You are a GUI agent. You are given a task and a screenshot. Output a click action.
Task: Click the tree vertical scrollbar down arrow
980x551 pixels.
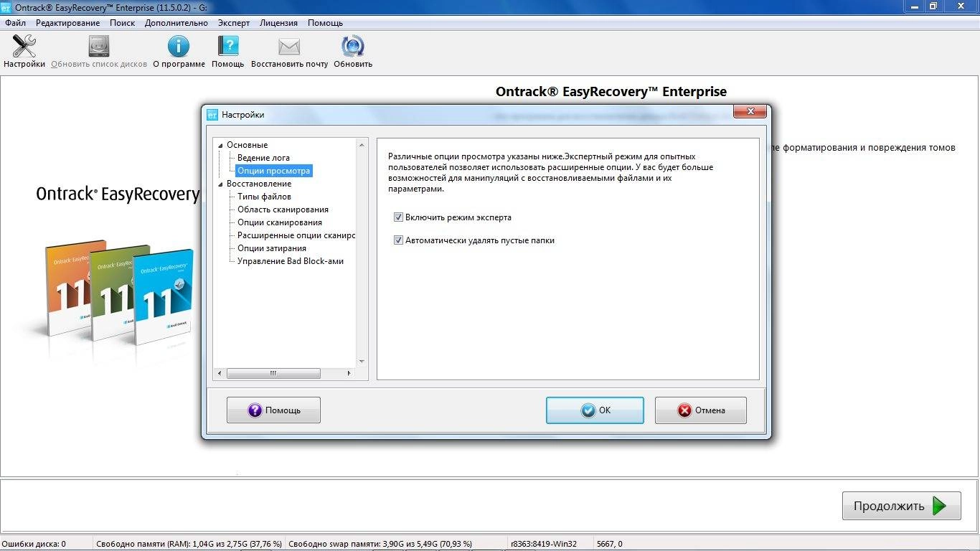coord(362,361)
